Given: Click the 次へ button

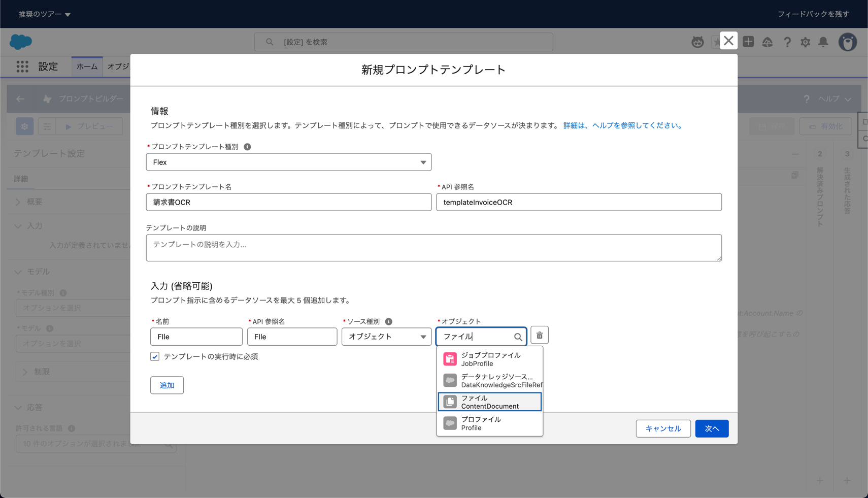Looking at the screenshot, I should [x=712, y=428].
